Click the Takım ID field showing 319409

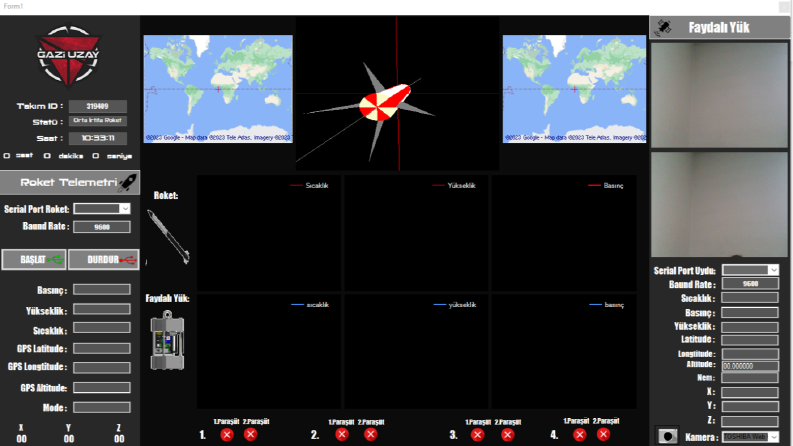(x=98, y=106)
